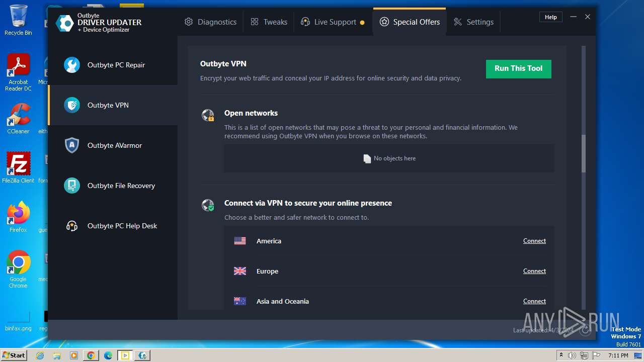Screen dimensions: 644x362
Task: Open the Outbyte AVarmor offer
Action: click(113, 145)
